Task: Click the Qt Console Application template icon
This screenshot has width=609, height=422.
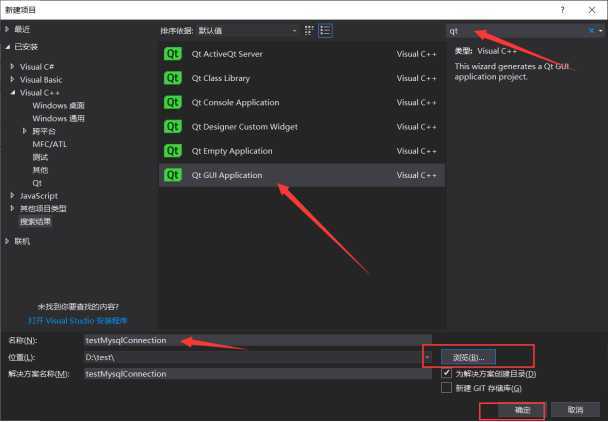Action: click(173, 102)
